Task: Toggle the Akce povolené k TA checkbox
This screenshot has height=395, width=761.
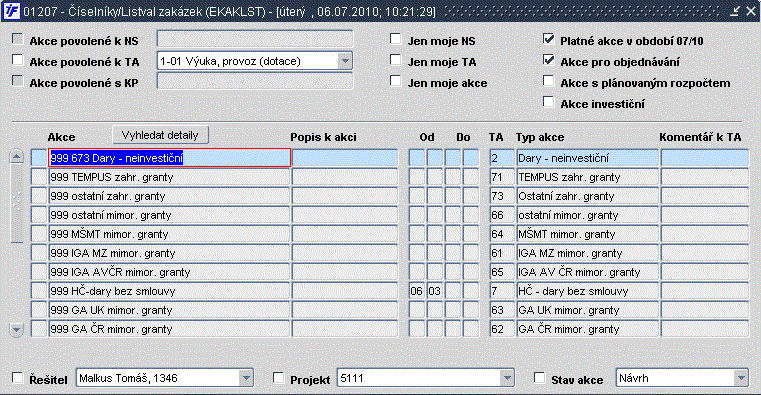Action: (x=17, y=60)
